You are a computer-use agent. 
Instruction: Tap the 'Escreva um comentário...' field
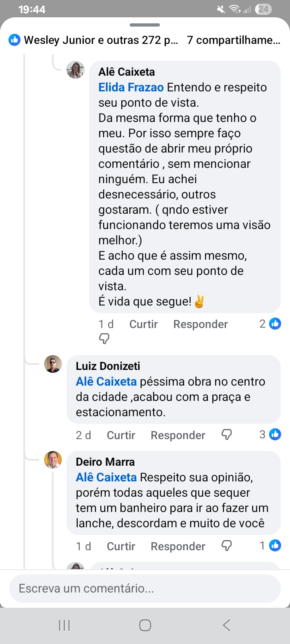(x=145, y=588)
